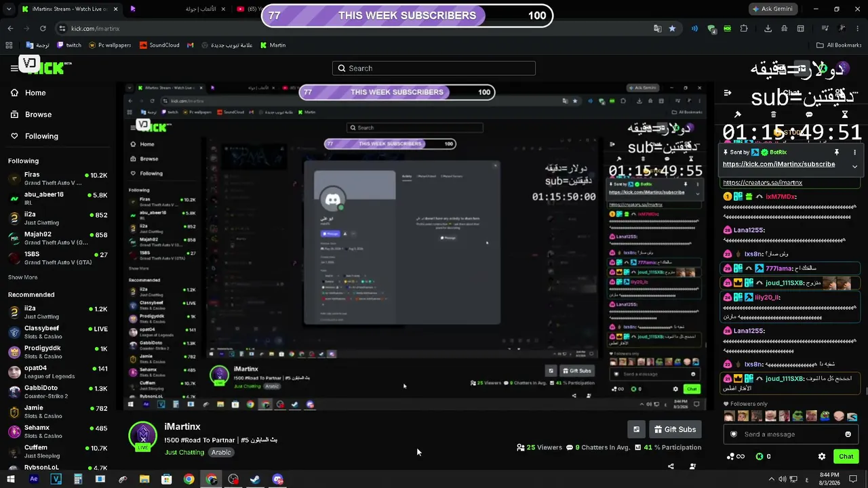Open the SoundCloud bookmark
Viewport: 868px width, 488px height.
(159, 45)
